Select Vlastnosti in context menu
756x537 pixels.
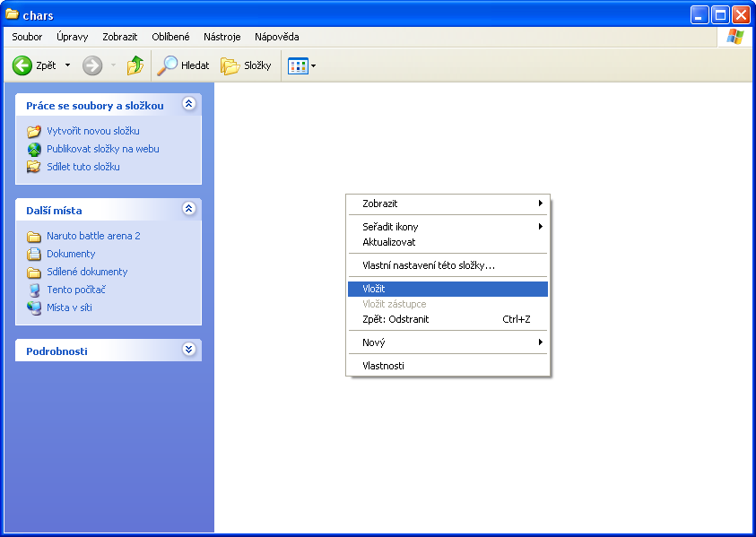pyautogui.click(x=448, y=366)
